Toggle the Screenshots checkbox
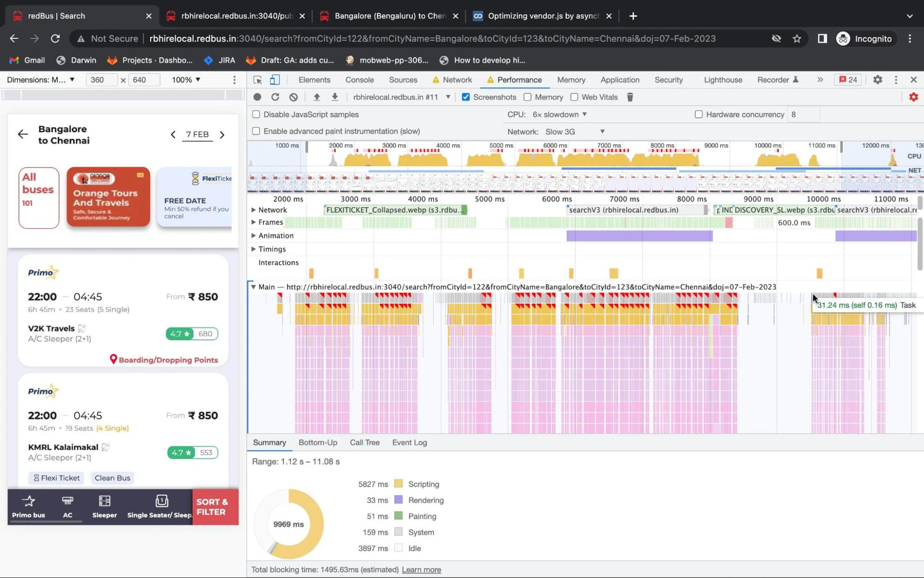 465,97
